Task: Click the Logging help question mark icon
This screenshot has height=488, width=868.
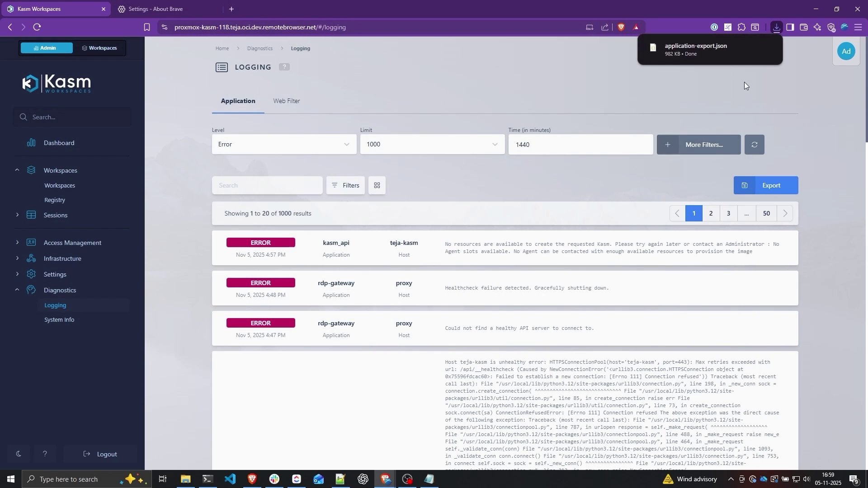Action: pyautogui.click(x=284, y=67)
